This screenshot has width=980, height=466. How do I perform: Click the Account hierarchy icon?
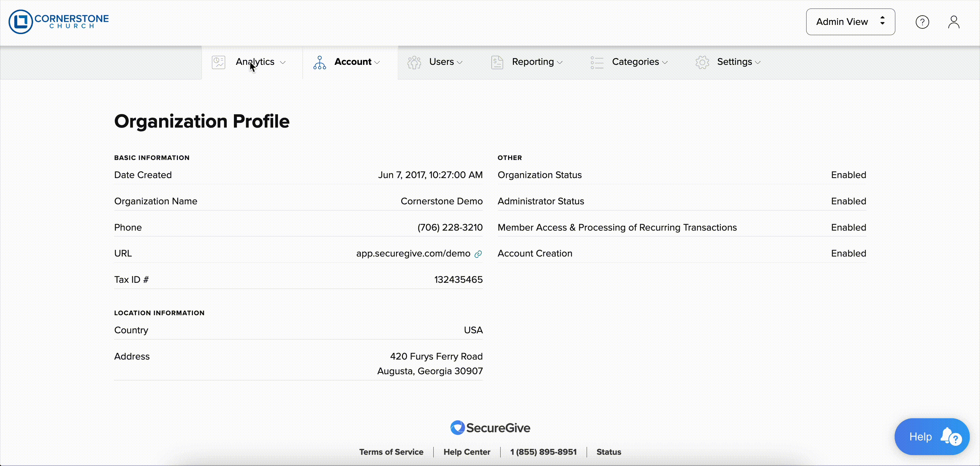click(320, 62)
